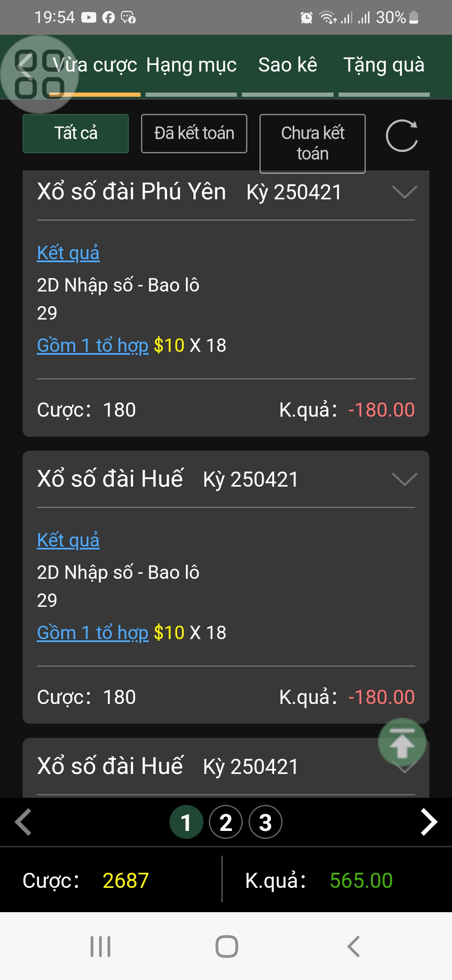
Task: Open the "Tặng quà" tab
Action: [384, 66]
